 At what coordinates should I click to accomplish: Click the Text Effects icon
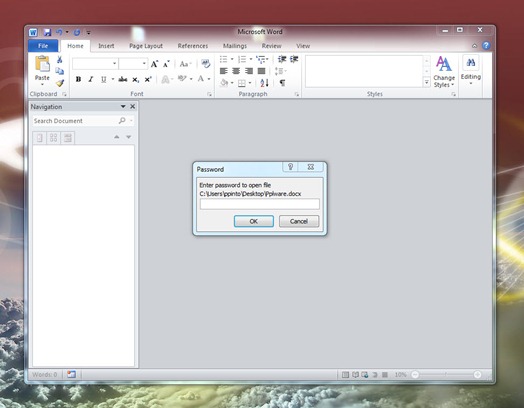165,79
